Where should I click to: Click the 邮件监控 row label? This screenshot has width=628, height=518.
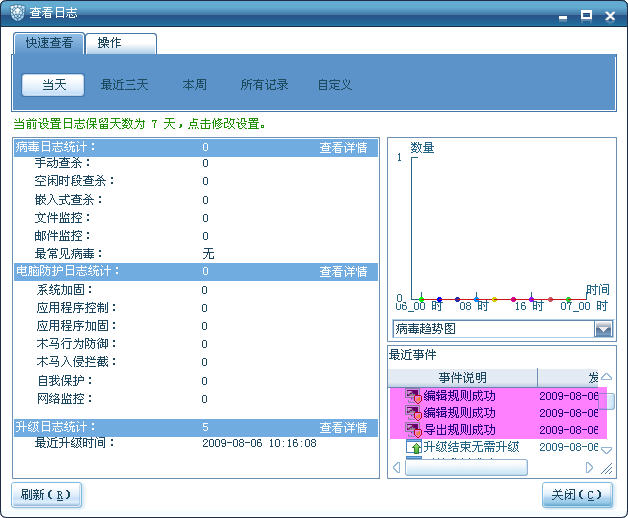click(x=62, y=236)
